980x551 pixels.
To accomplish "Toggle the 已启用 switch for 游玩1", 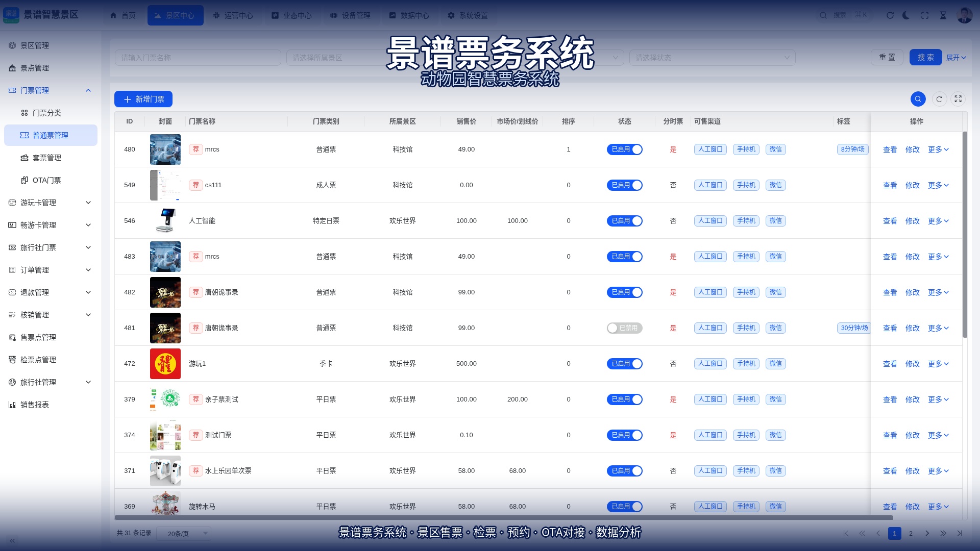I will click(x=625, y=364).
